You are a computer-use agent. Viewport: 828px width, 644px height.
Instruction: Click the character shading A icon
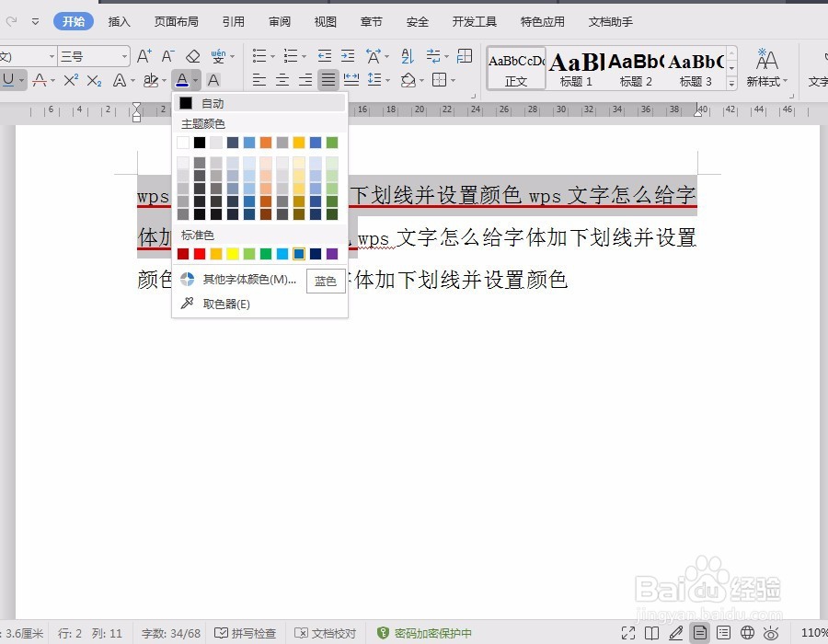point(213,80)
